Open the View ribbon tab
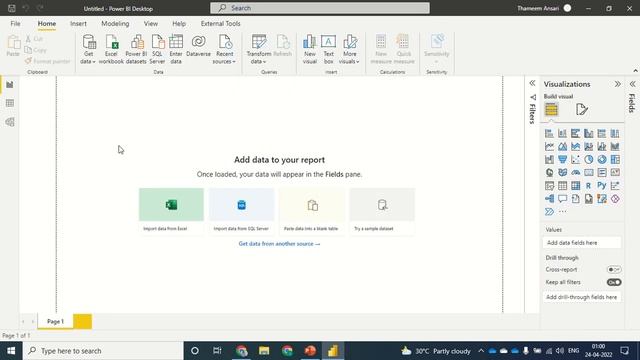640x360 pixels. [x=151, y=24]
